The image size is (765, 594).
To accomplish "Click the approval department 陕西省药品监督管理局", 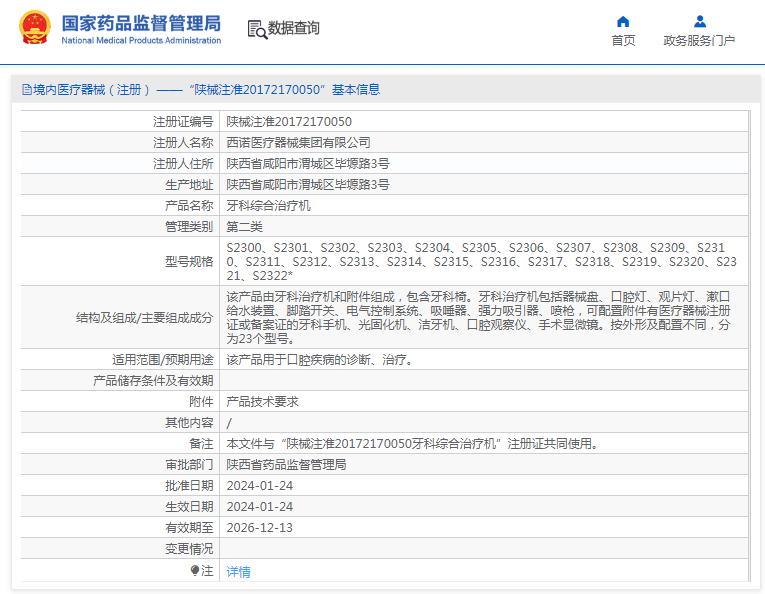I will 286,465.
